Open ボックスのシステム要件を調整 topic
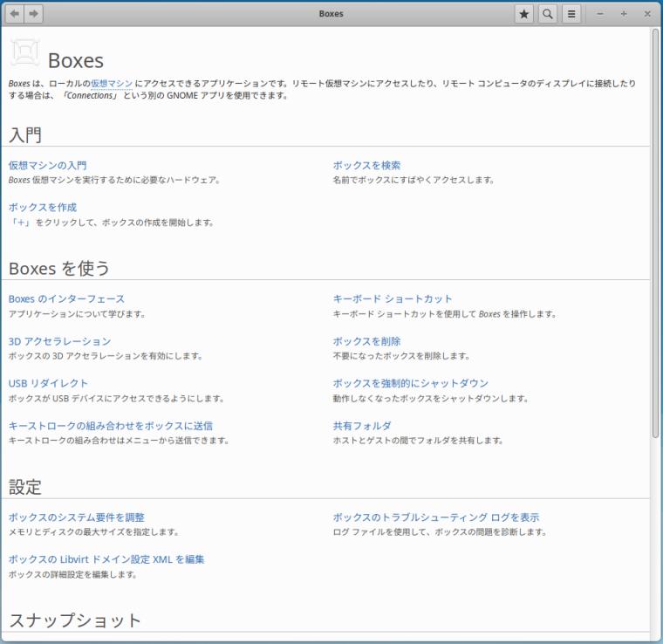The height and width of the screenshot is (644, 663). pyautogui.click(x=77, y=517)
